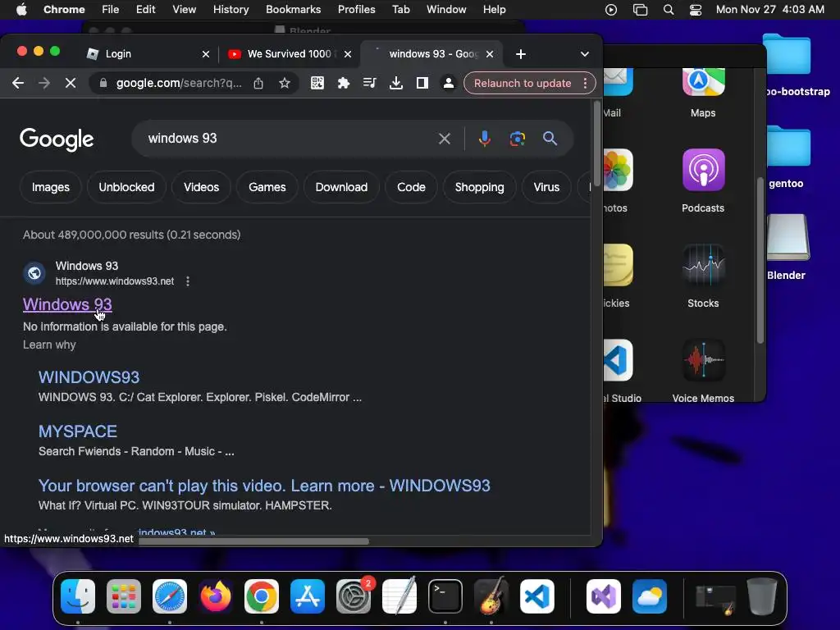Screen dimensions: 840x630
Task: Submit search with the magnifier icon
Action: click(x=550, y=139)
